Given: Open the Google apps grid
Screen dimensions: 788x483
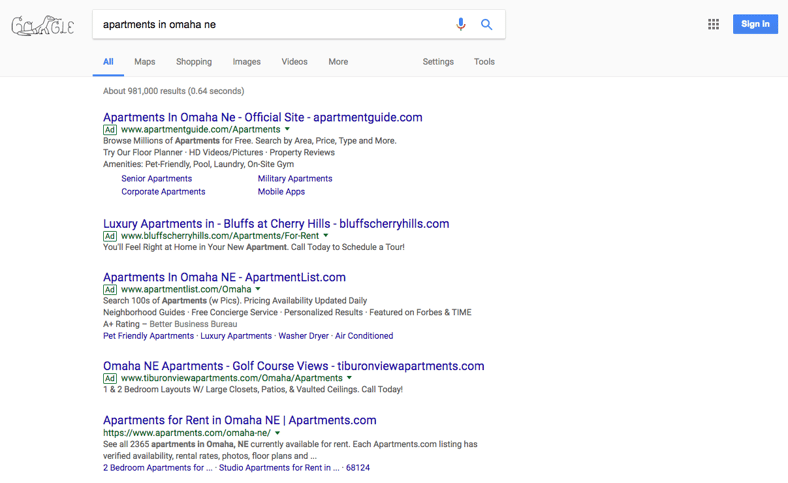Looking at the screenshot, I should [713, 24].
